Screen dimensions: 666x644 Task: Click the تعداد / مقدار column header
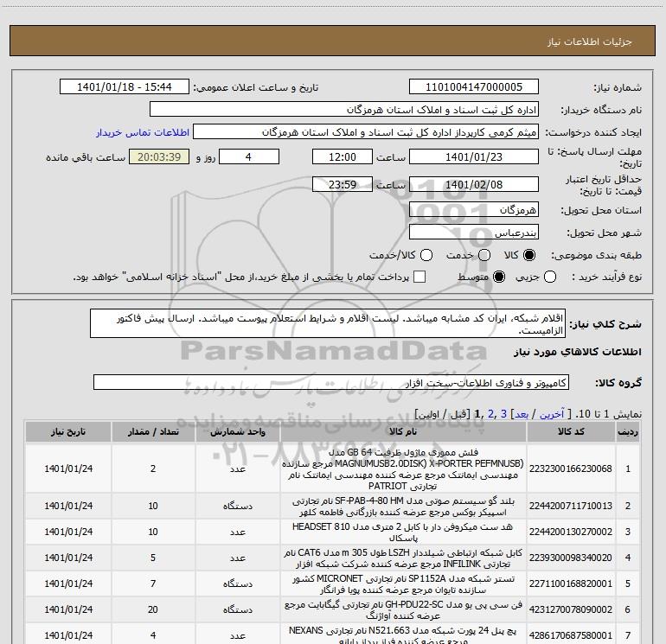coord(153,431)
